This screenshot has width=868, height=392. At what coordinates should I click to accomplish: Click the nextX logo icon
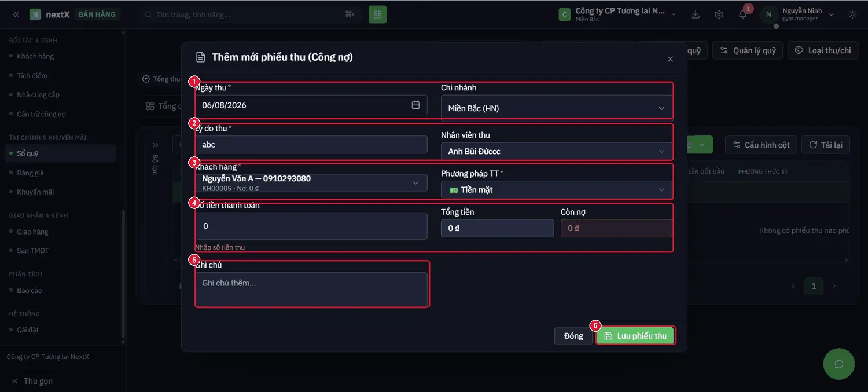(35, 14)
